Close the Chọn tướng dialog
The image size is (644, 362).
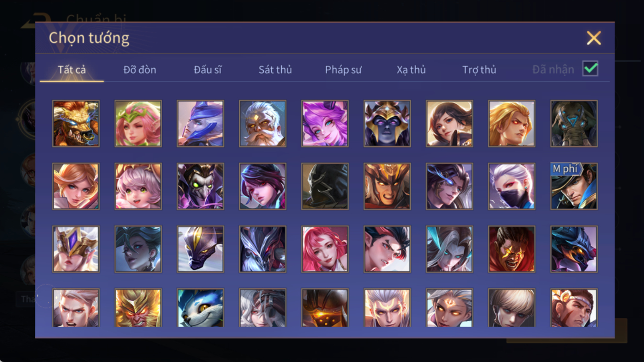pos(594,38)
